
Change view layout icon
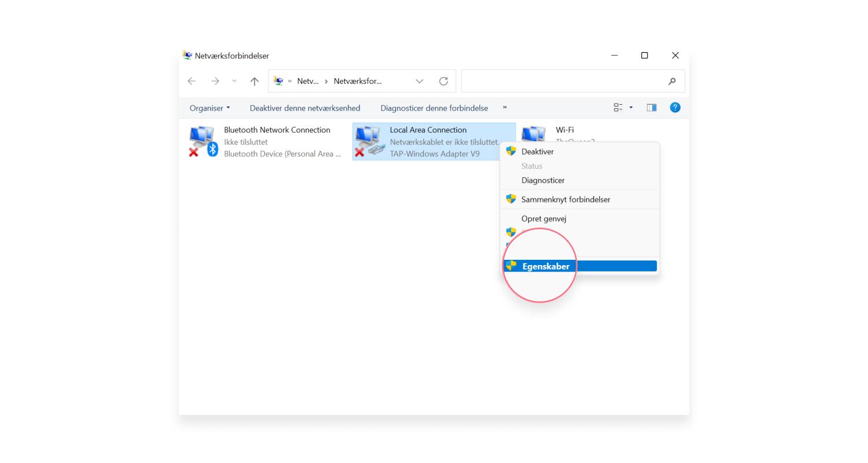coord(618,108)
